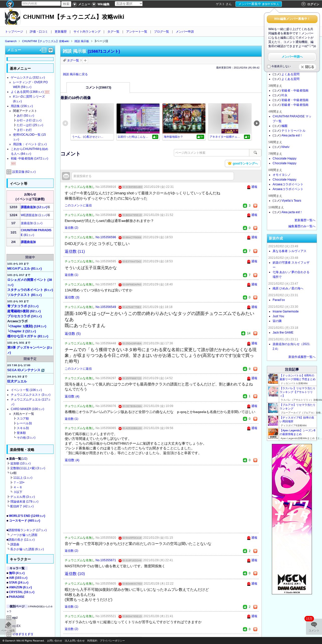This screenshot has height=644, width=322.
Task: Expand the ep.I character list
Action: point(9,618)
